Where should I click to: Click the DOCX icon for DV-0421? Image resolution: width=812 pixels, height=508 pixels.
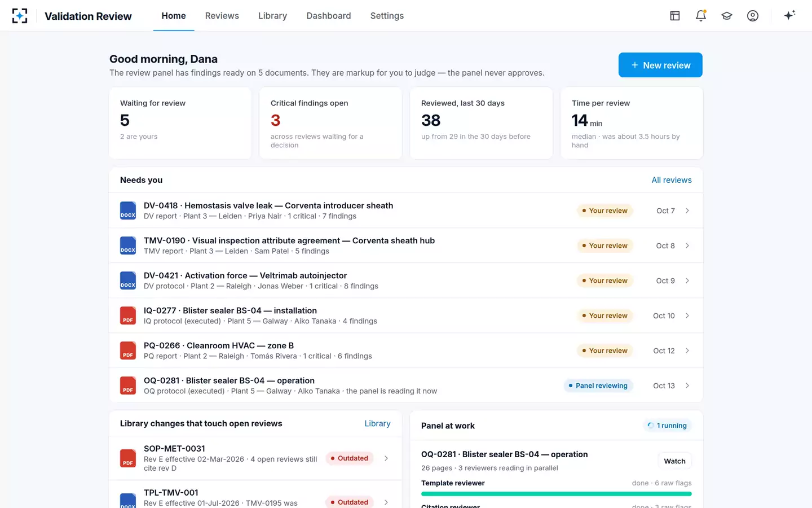(x=128, y=281)
